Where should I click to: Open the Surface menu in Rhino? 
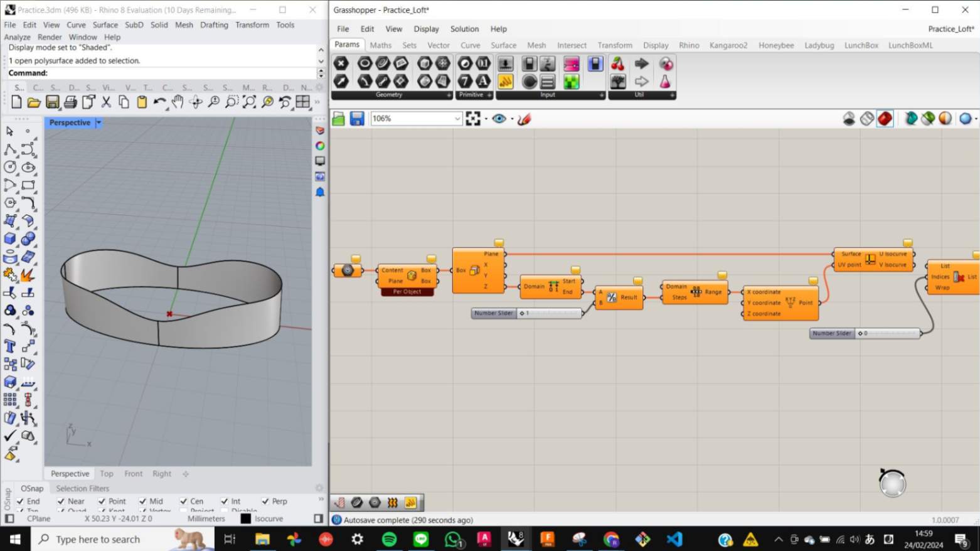(105, 25)
